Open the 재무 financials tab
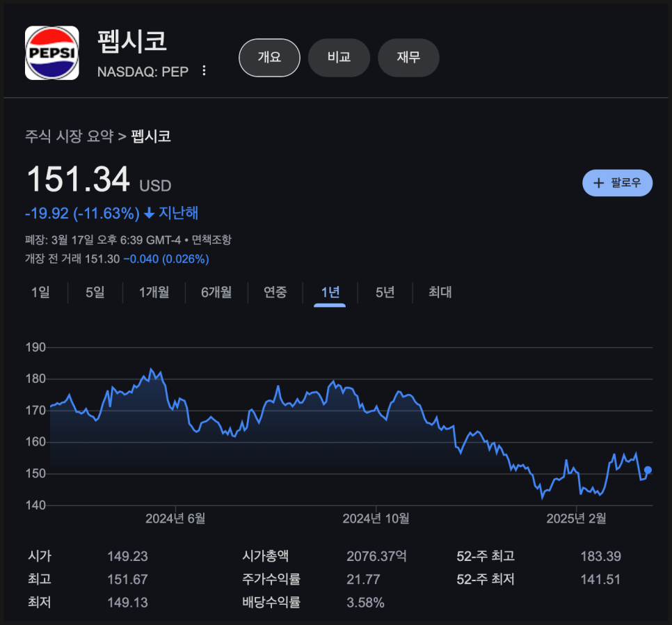Screen dimensions: 672x625 point(408,58)
